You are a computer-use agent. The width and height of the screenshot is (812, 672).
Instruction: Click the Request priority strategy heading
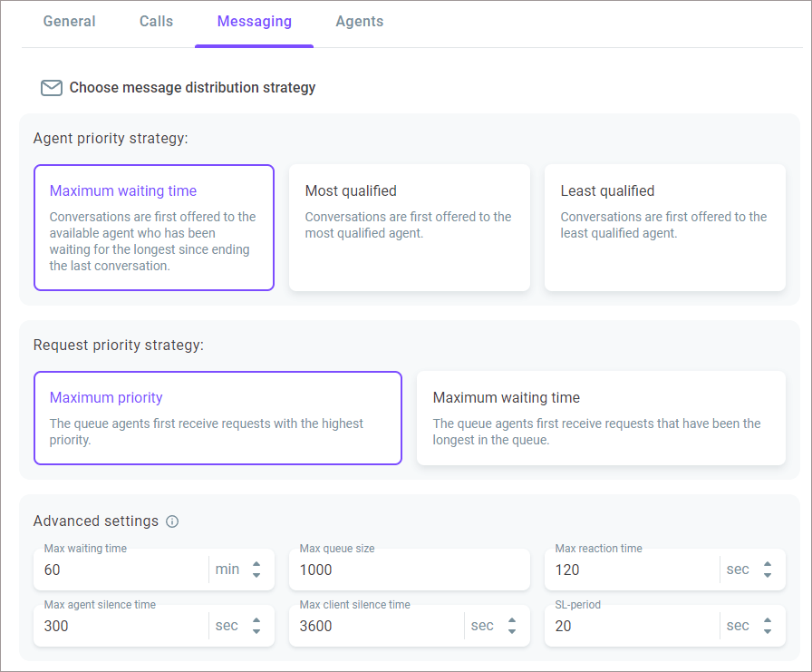118,345
